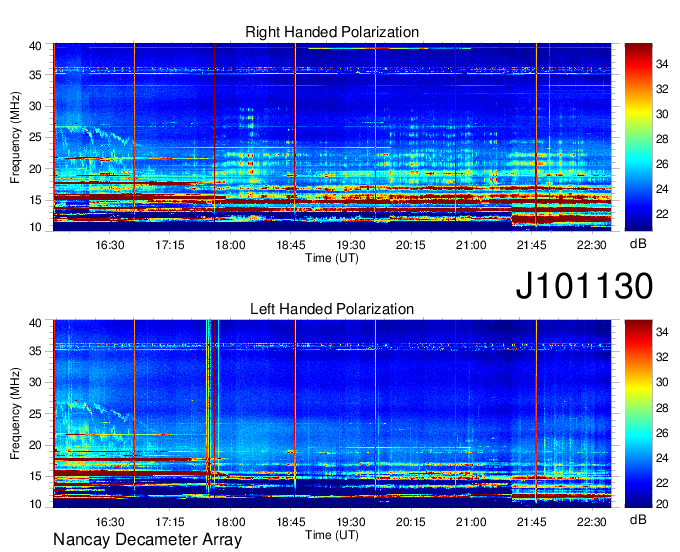Click the 18:45 time tick under Left Handed plot
The width and height of the screenshot is (680, 552).
(291, 522)
